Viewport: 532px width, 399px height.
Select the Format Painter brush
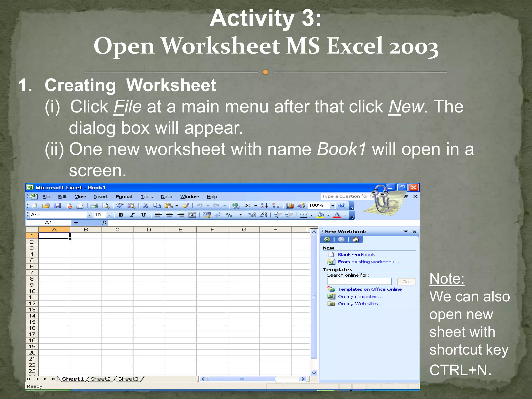point(185,206)
